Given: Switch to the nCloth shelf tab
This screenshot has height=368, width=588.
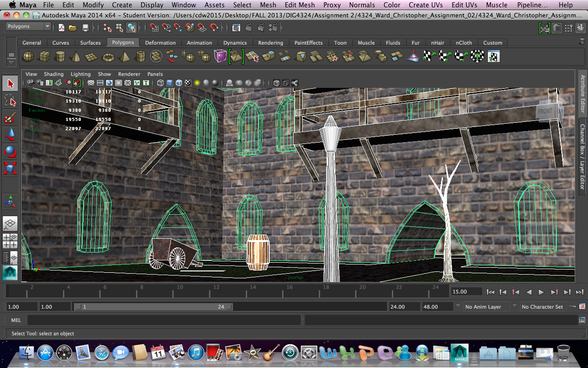Looking at the screenshot, I should 464,43.
